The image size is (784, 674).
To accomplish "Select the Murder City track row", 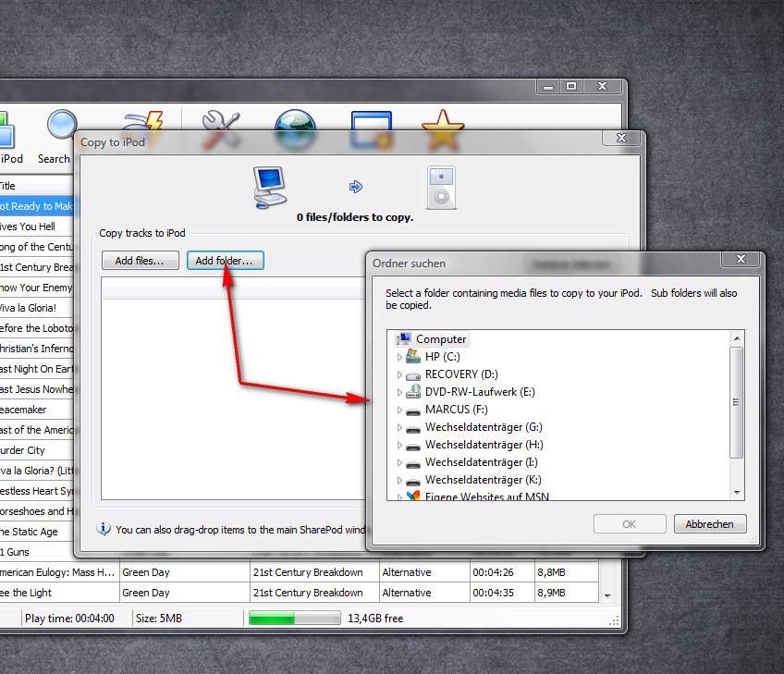I will pyautogui.click(x=36, y=450).
